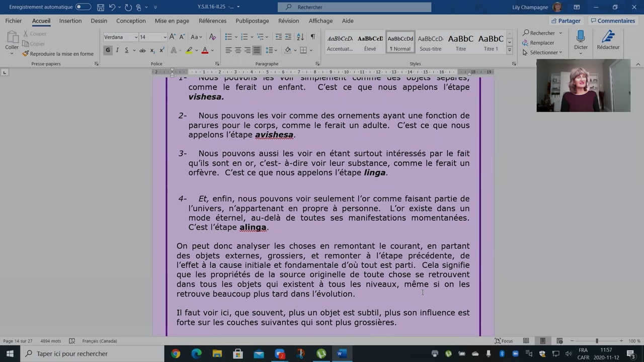Expand the Styles gallery
The image size is (644, 362).
[x=509, y=50]
